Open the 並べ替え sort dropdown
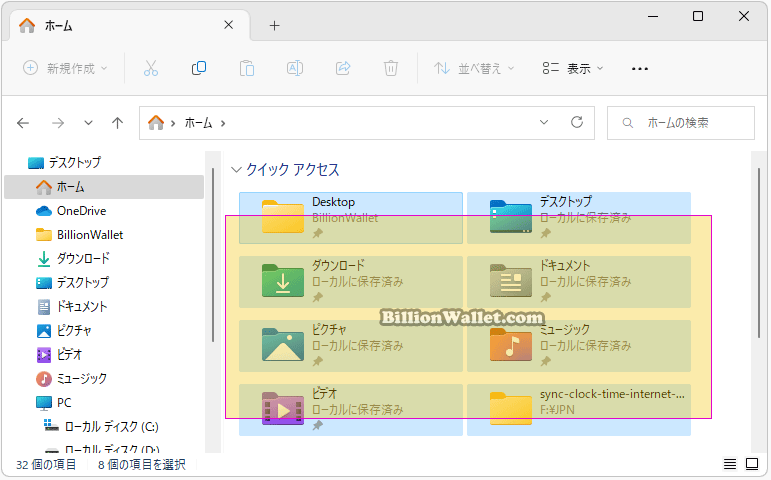This screenshot has height=480, width=771. 474,68
